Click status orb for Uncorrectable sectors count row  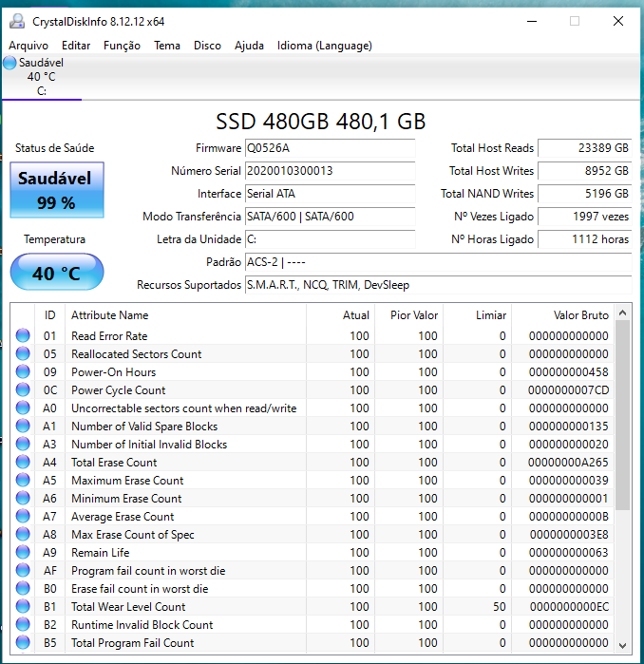(23, 408)
